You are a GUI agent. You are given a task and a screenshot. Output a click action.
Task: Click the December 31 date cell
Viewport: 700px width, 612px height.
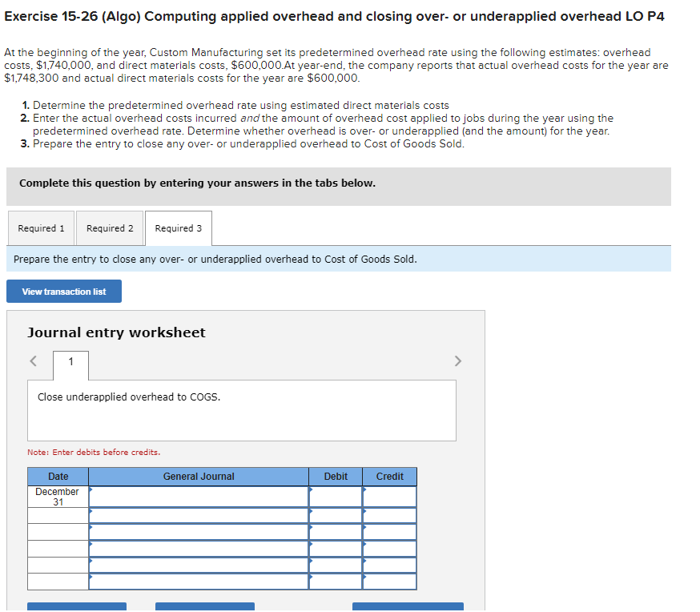pos(58,497)
